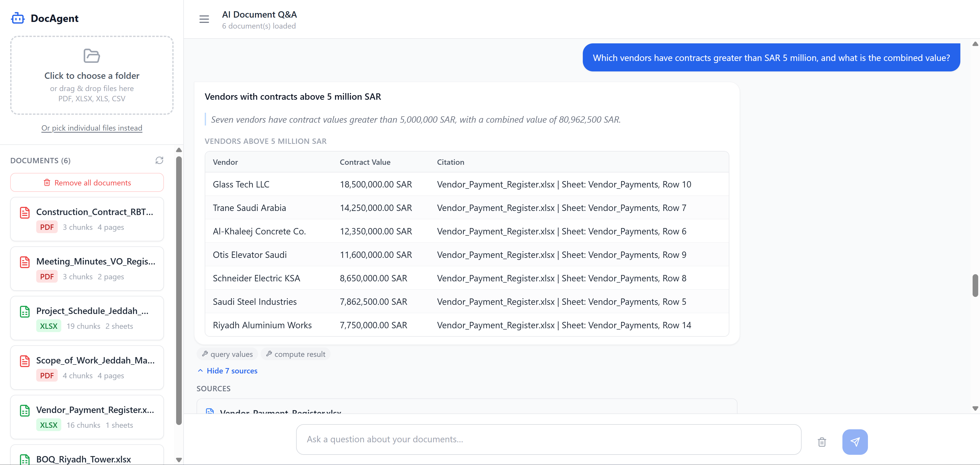Focus the 'Ask a question about your documents' field

(549, 439)
